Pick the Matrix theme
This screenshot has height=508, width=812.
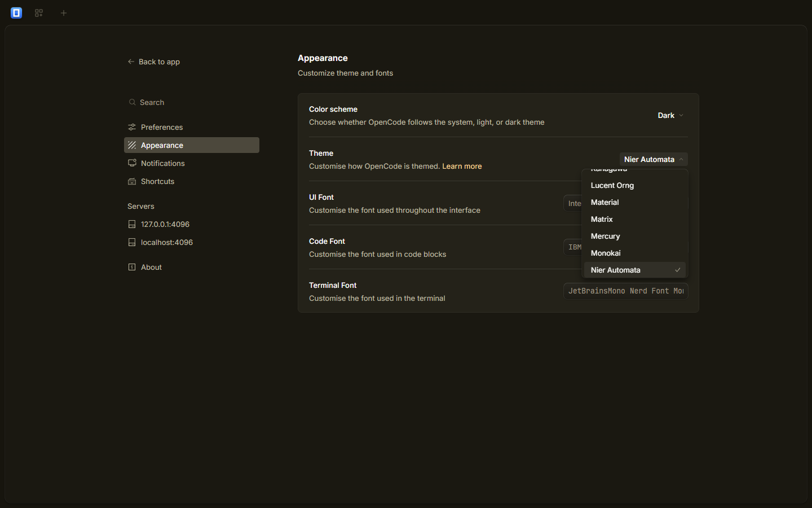(635, 219)
